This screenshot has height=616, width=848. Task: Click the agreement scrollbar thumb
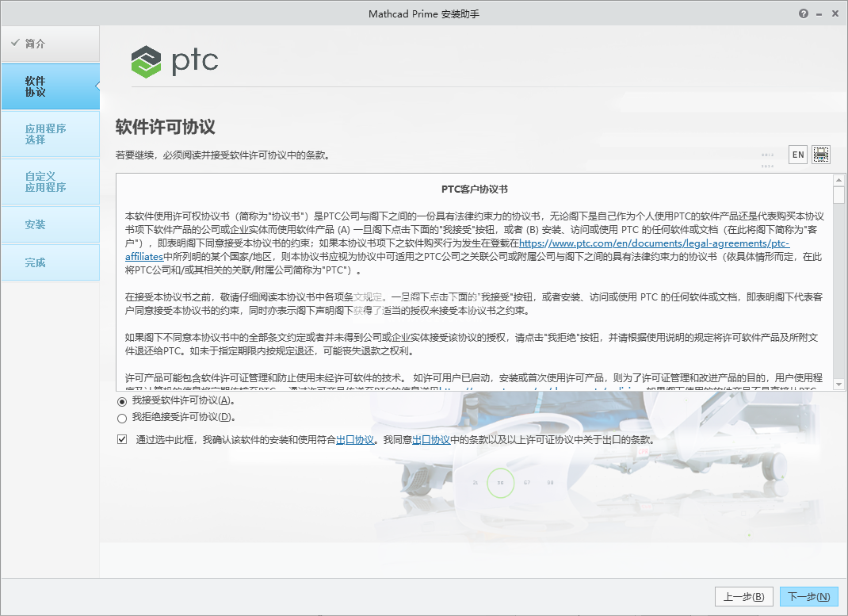pos(838,195)
